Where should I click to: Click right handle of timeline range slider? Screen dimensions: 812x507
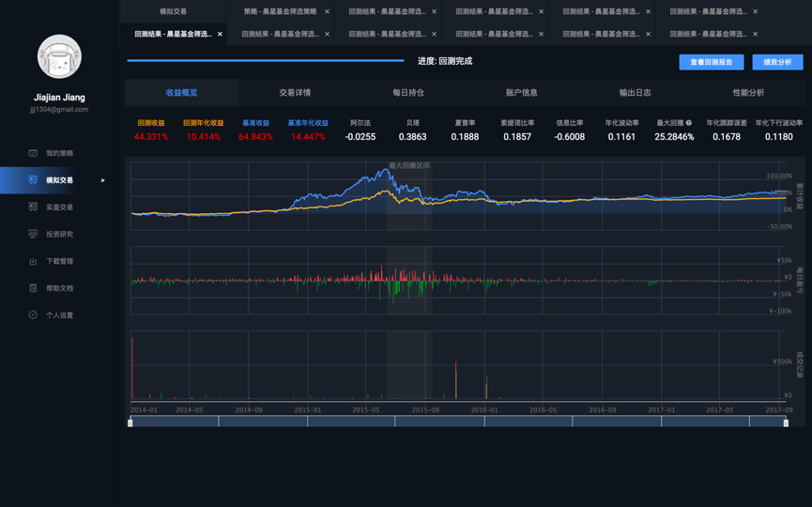[x=786, y=423]
